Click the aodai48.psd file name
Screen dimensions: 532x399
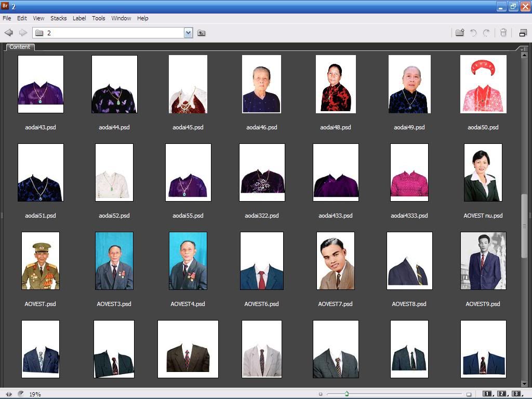tap(336, 127)
